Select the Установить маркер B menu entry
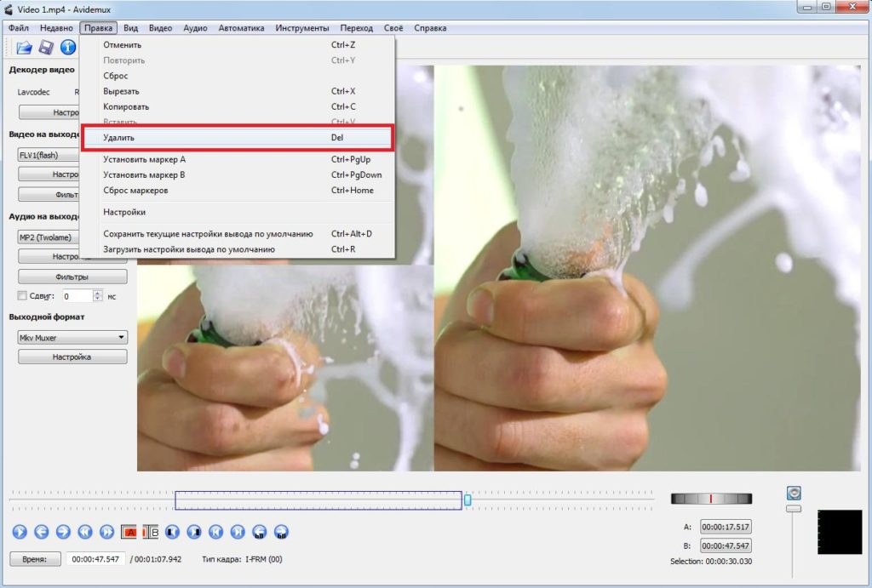This screenshot has width=872, height=588. [238, 174]
